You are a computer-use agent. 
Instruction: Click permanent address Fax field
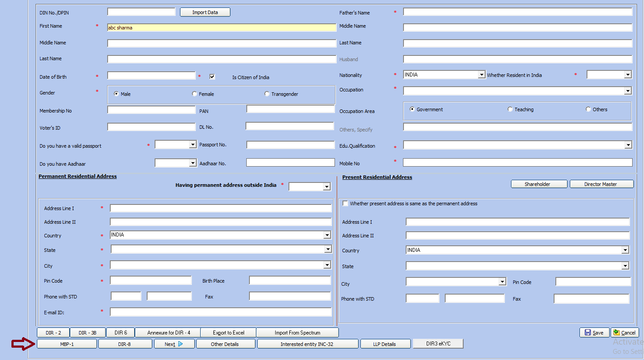click(x=290, y=296)
